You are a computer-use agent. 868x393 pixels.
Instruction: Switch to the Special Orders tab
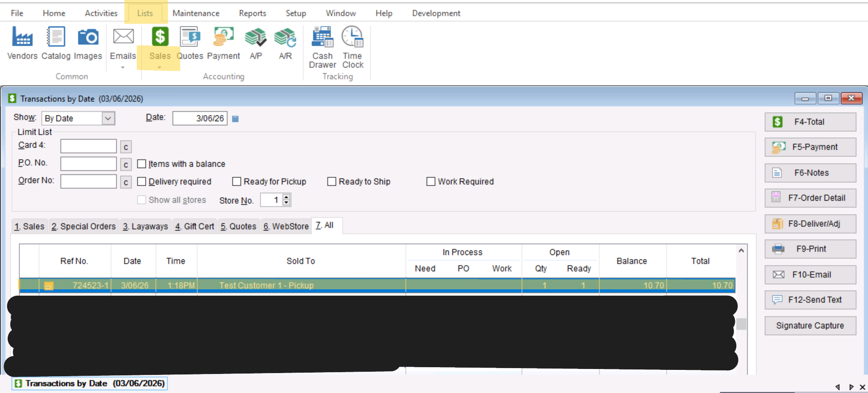pos(84,226)
